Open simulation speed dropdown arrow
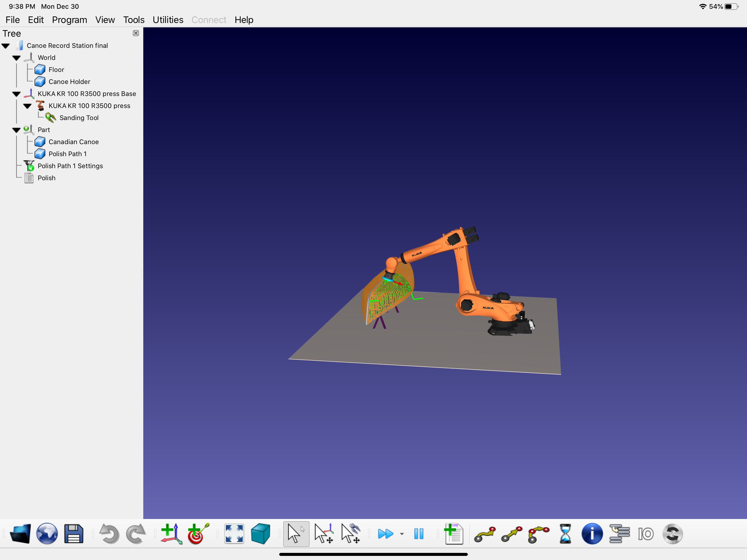This screenshot has width=747, height=560. [402, 534]
